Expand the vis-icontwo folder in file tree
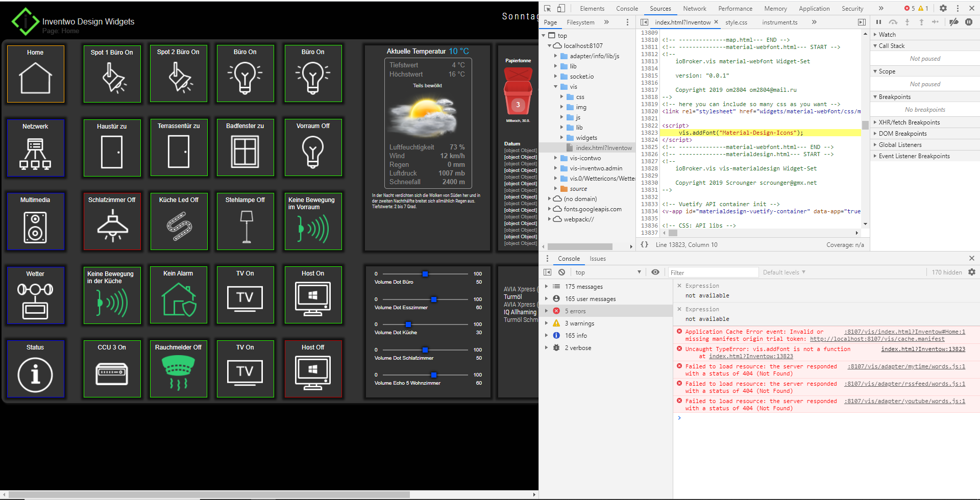This screenshot has width=980, height=500. point(556,158)
